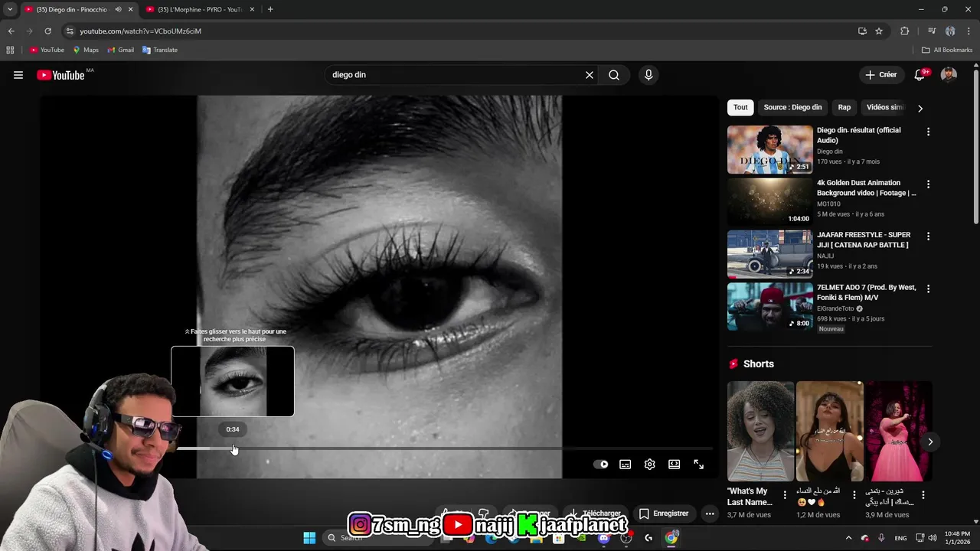This screenshot has height=551, width=980.
Task: Open the '7ELMET ADO 7 (Prod. By West' title
Action: click(867, 292)
